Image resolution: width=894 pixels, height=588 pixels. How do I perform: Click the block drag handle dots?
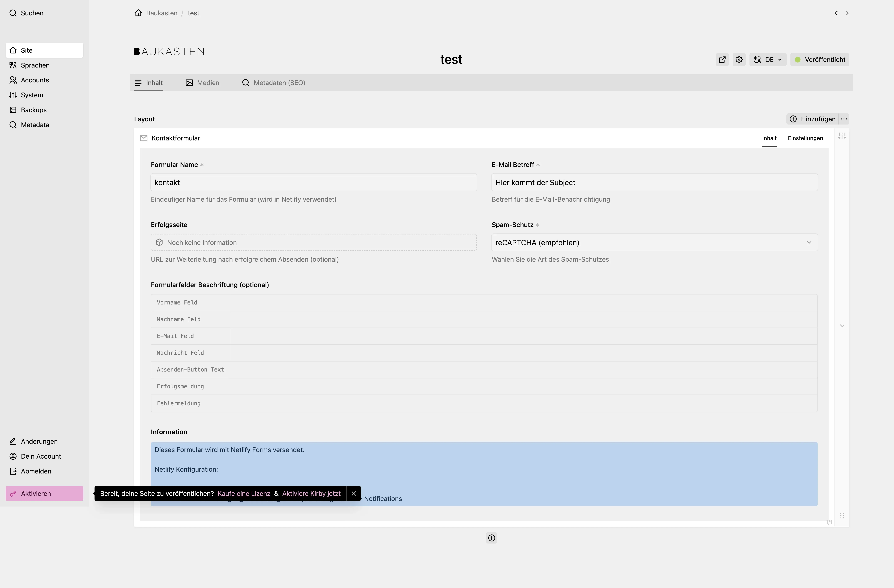842,516
